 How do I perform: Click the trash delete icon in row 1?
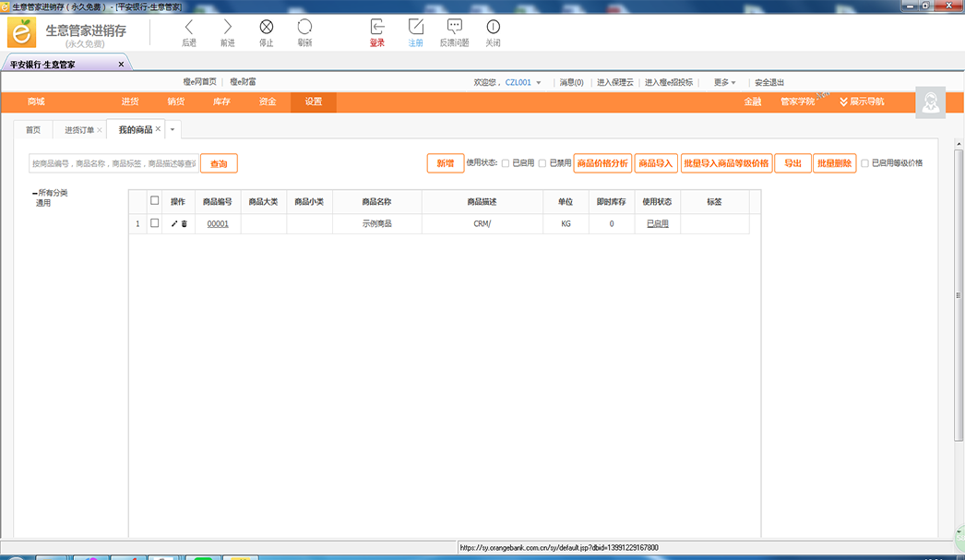[x=184, y=224]
